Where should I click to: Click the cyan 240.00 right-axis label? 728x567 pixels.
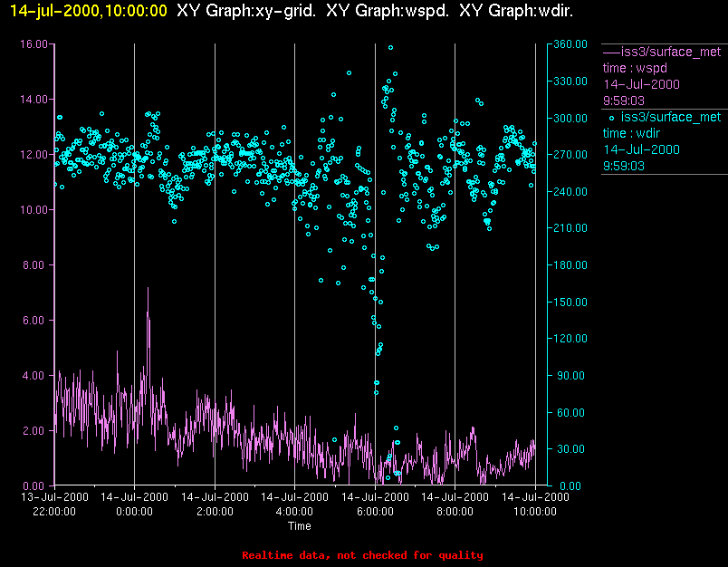click(570, 191)
